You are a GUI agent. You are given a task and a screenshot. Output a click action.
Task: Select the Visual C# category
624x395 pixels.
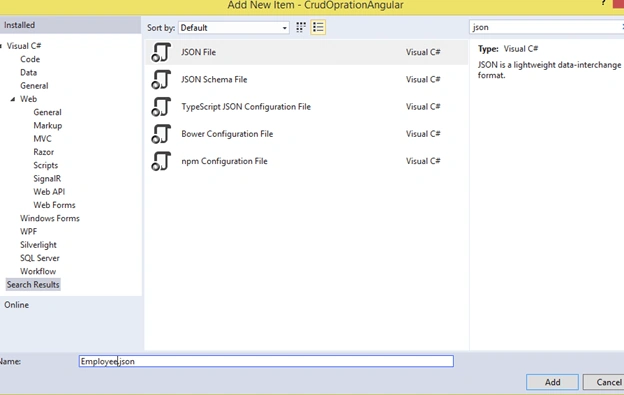[x=24, y=46]
